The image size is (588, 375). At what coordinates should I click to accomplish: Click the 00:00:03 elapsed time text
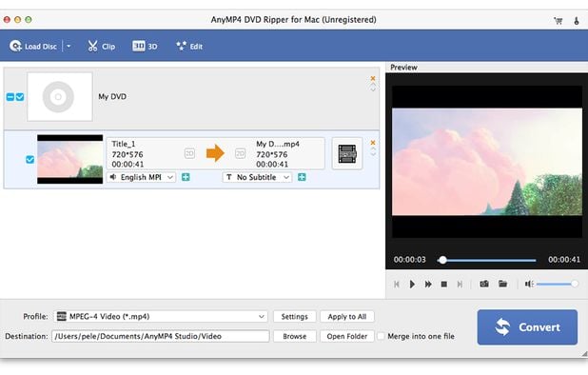point(410,260)
